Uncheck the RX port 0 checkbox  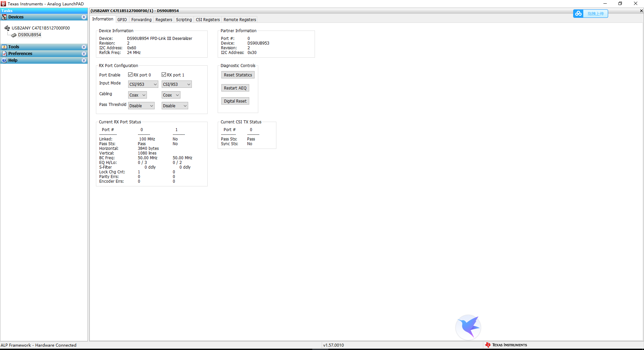tap(130, 74)
